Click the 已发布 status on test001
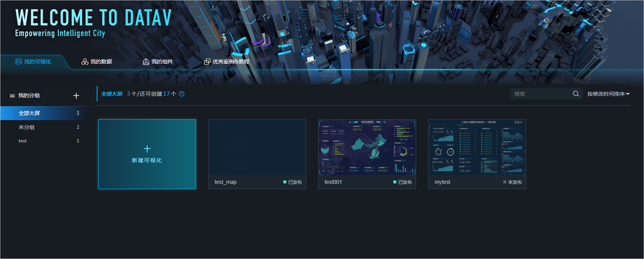This screenshot has width=644, height=259. (x=402, y=182)
